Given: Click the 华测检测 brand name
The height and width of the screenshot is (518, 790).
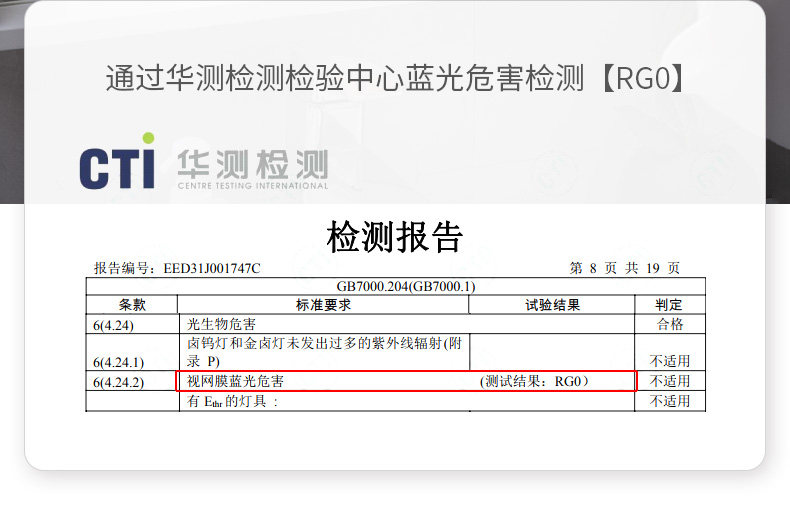Looking at the screenshot, I should tap(253, 164).
